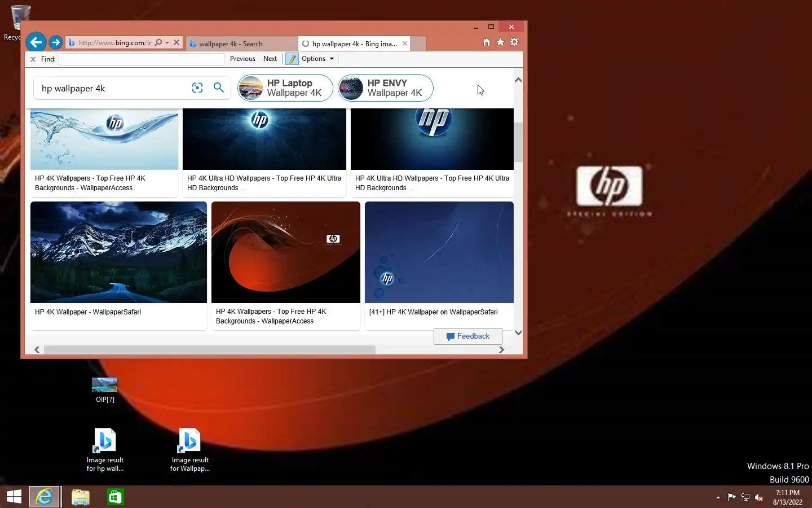Minimize the Internet Explorer window

tap(476, 27)
